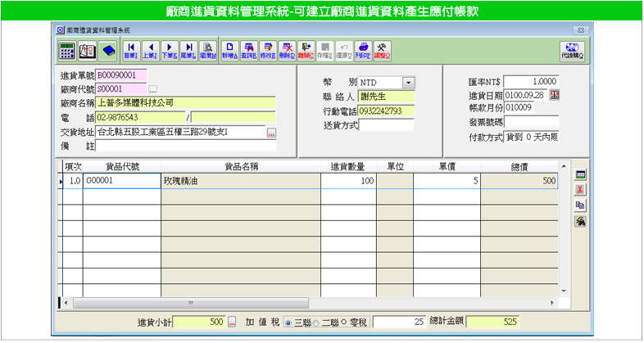The image size is (644, 343).
Task: Open the 進貨日期 calendar picker
Action: coord(555,95)
